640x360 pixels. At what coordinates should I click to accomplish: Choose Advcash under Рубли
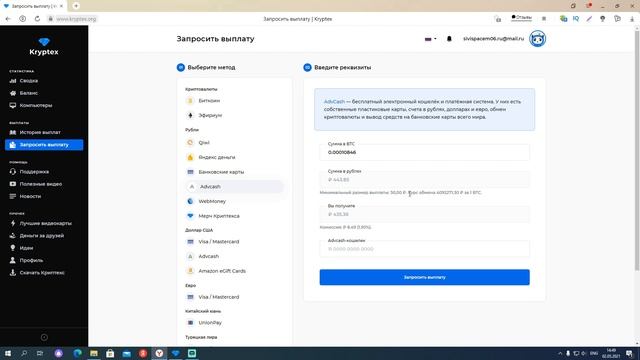(x=234, y=187)
